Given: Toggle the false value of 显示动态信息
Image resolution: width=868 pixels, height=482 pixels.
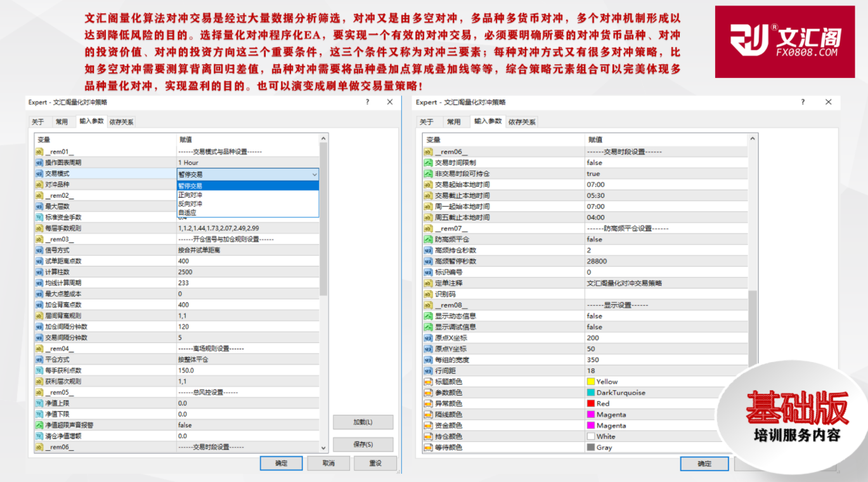Looking at the screenshot, I should click(x=594, y=316).
